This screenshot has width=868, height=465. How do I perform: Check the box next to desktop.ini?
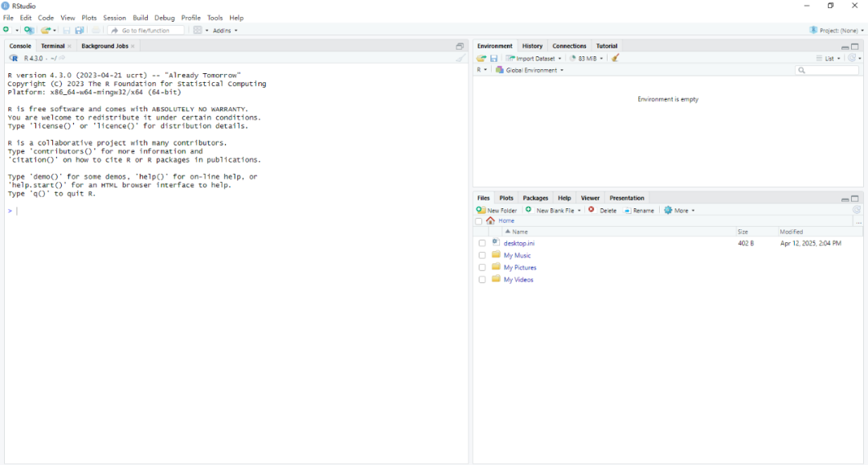482,243
